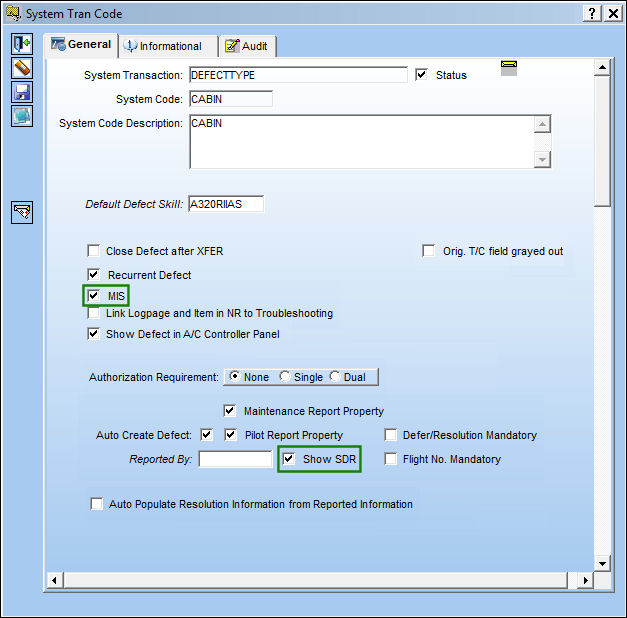Screen dimensions: 627x618
Task: Click the Reported By input field
Action: (236, 459)
